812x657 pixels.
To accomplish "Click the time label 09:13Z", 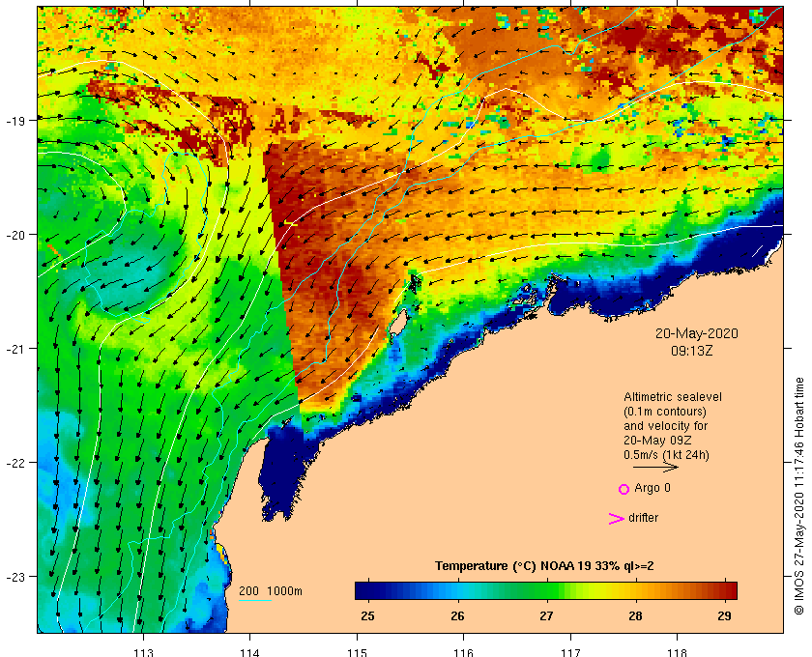I will (x=692, y=351).
